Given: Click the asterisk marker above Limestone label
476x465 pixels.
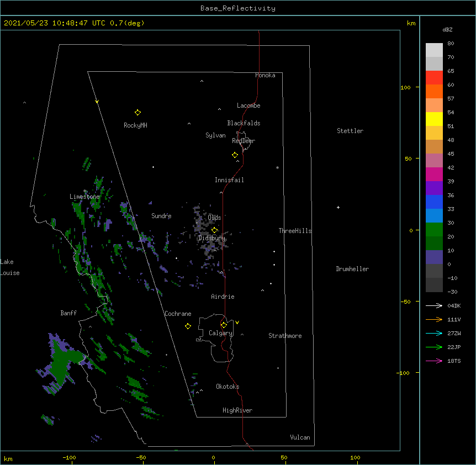Looking at the screenshot, I should tap(85, 191).
